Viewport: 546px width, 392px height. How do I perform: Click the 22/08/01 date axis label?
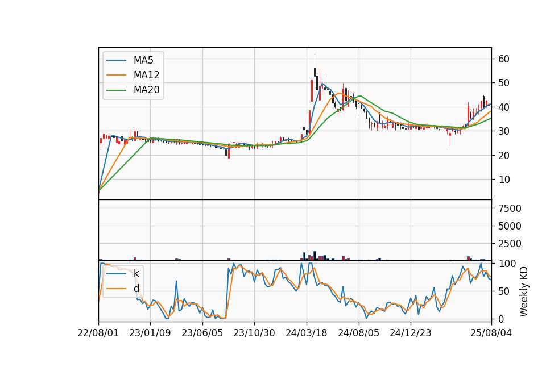[98, 333]
